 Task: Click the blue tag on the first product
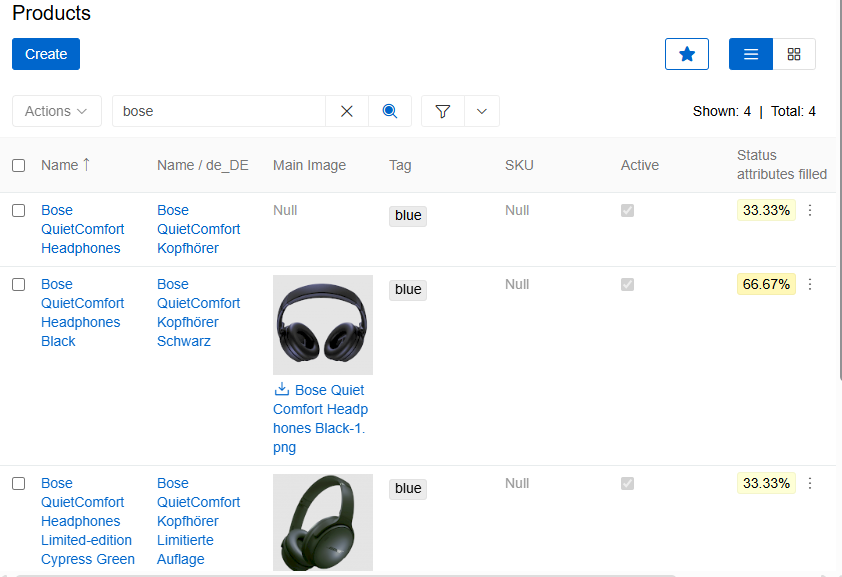tap(407, 215)
